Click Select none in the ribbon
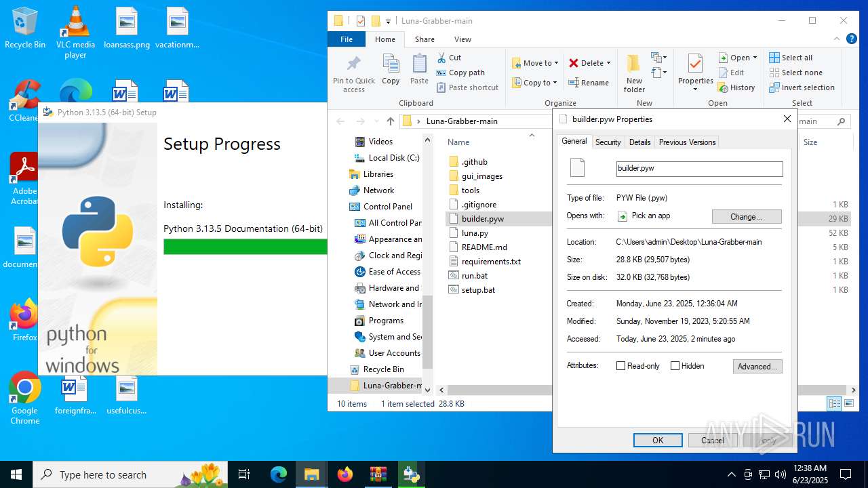 (x=795, y=73)
